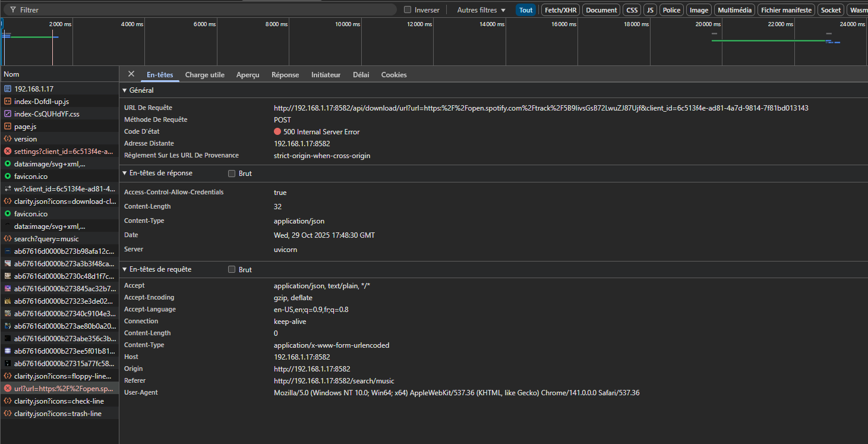This screenshot has width=868, height=444.
Task: Enable the Inverser checkbox
Action: [408, 10]
